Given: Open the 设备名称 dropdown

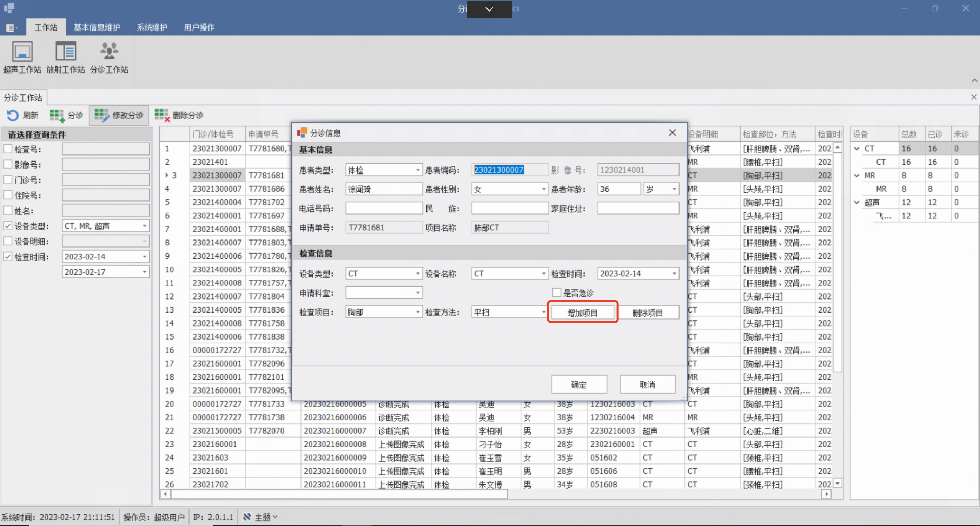Looking at the screenshot, I should point(544,274).
